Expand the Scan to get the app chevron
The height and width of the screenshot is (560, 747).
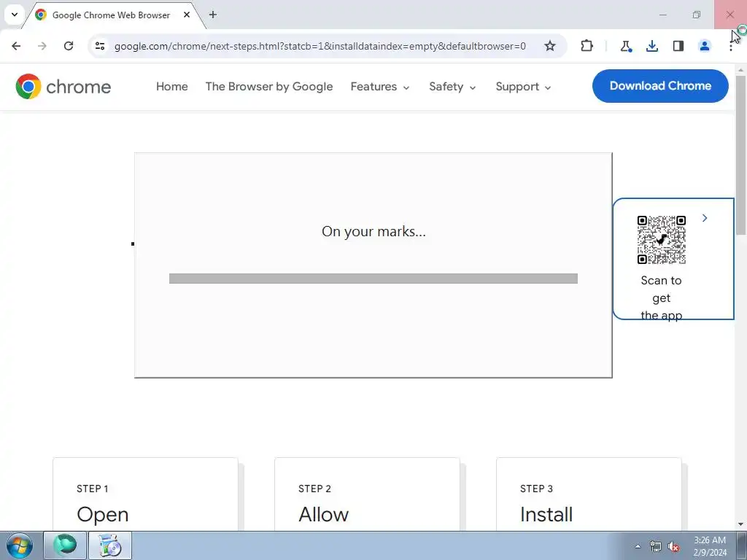[705, 218]
